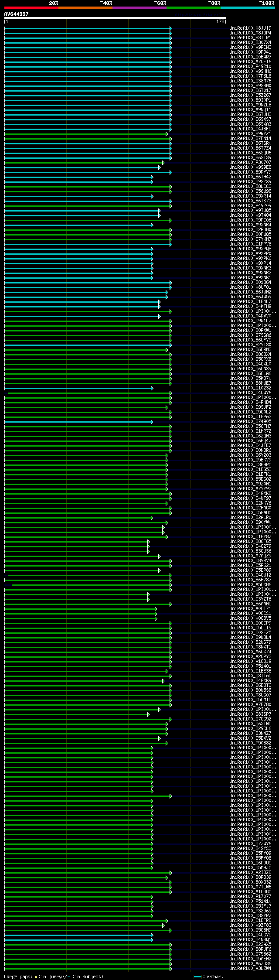Select the label UniRef100_C1E4L7
The height and width of the screenshot is (980, 279).
pos(250,302)
